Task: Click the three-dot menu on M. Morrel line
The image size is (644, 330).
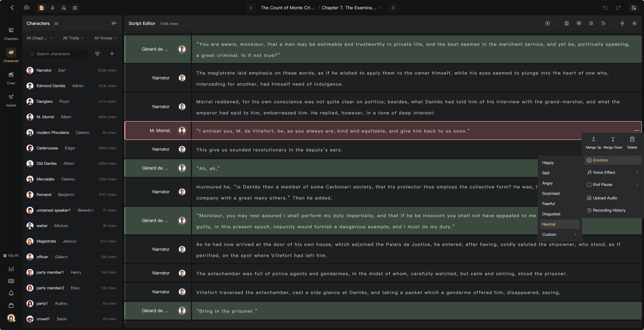Action: [636, 131]
